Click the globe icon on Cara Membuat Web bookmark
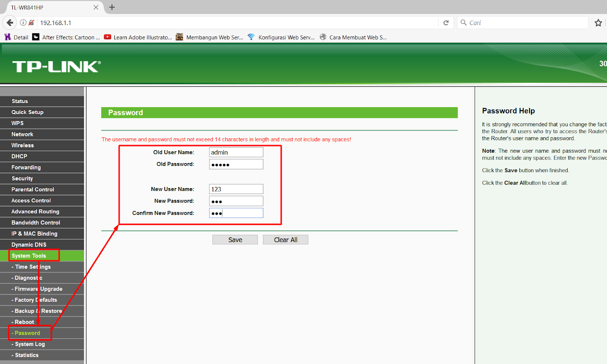 323,37
